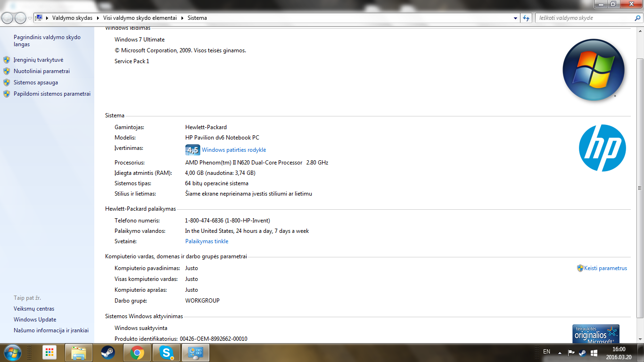Click the Action Center flag tray icon
Screen dimensions: 644x362
571,353
